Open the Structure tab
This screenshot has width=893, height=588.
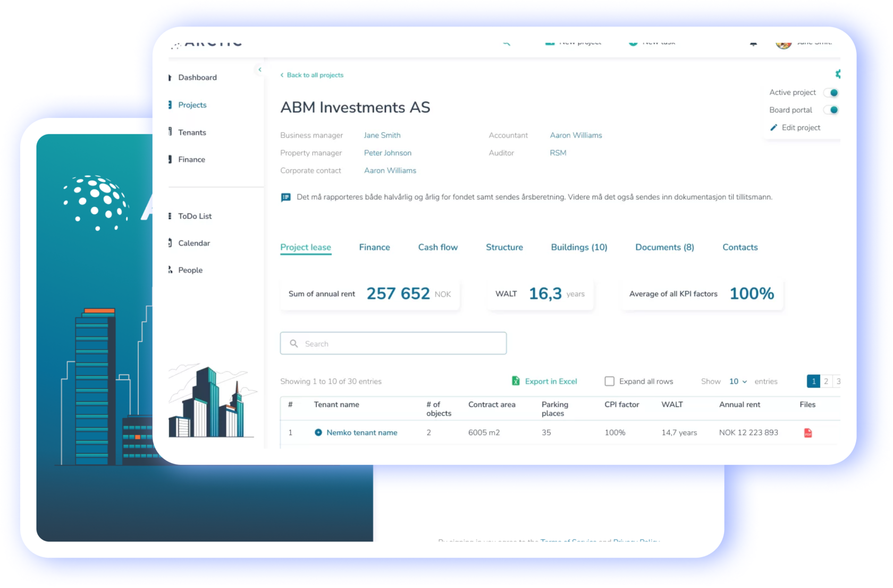coord(504,248)
